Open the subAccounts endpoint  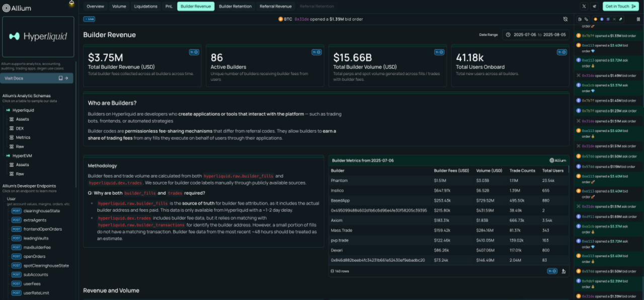[36, 274]
